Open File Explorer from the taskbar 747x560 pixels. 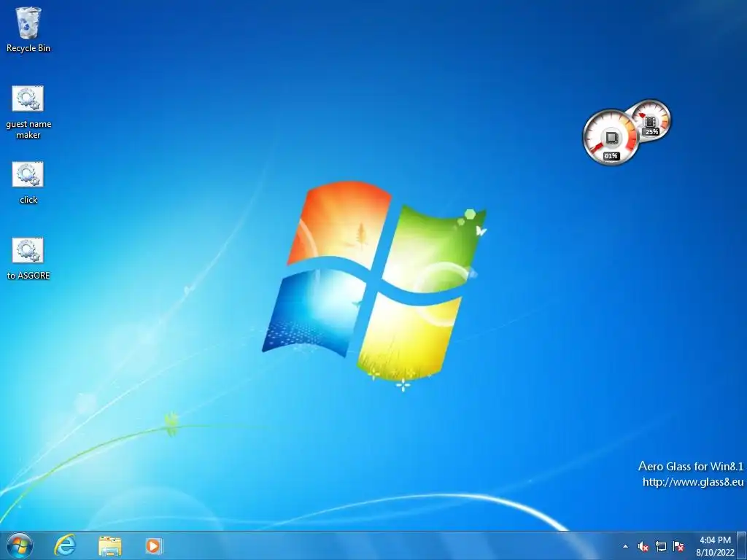110,545
